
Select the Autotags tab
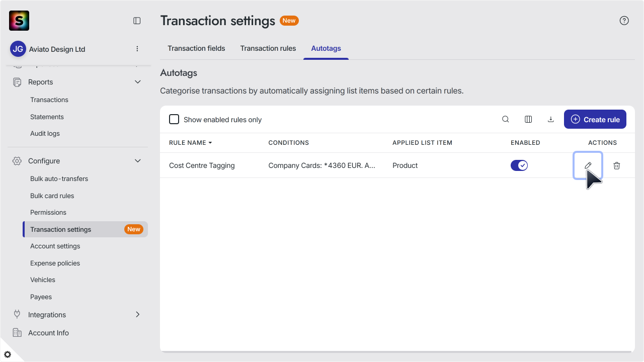click(x=326, y=48)
